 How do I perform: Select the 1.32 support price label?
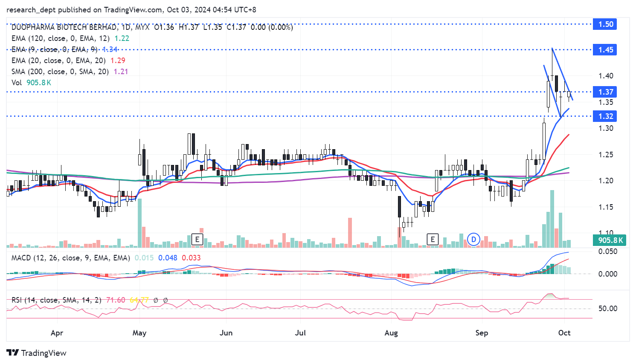605,116
